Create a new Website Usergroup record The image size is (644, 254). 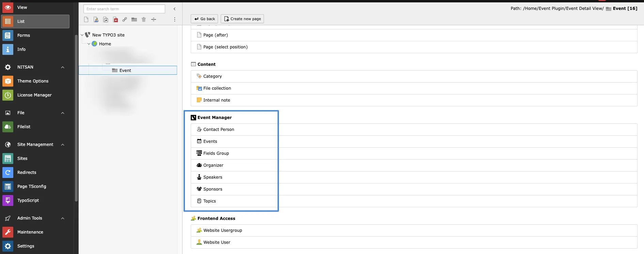click(414, 230)
